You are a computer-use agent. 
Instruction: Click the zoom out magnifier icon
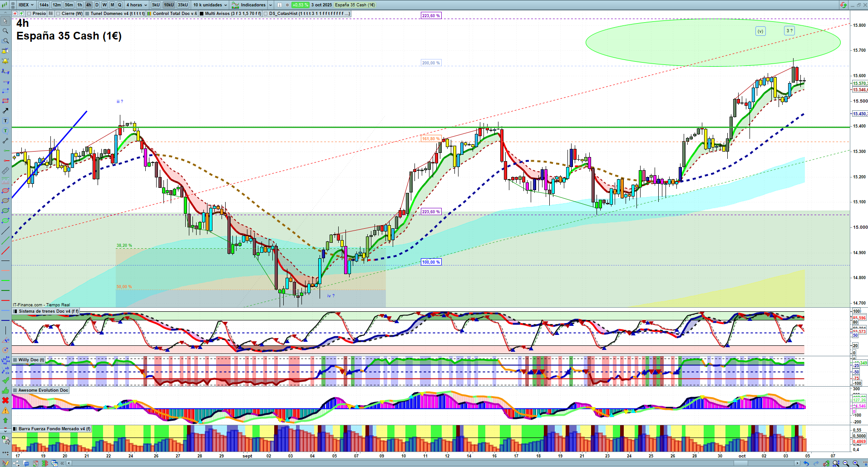[x=846, y=463]
